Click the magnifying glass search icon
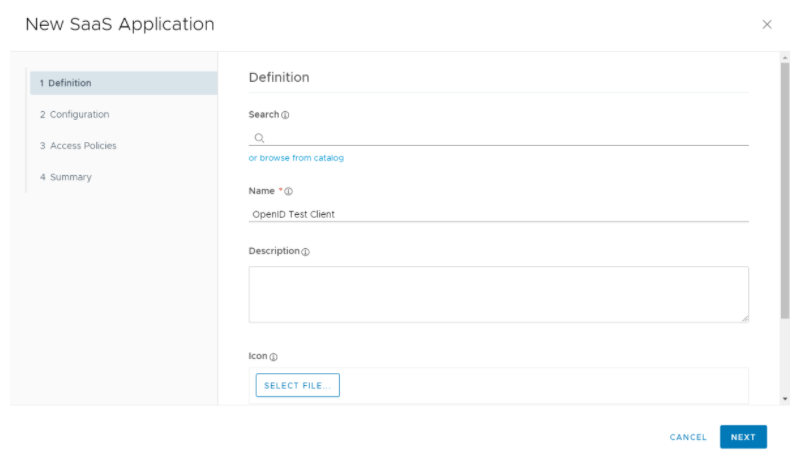 pyautogui.click(x=259, y=138)
